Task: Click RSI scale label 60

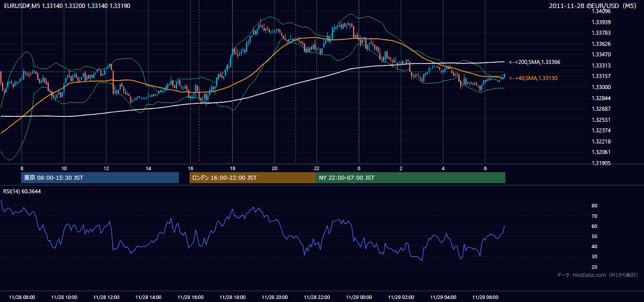Action: coord(595,226)
